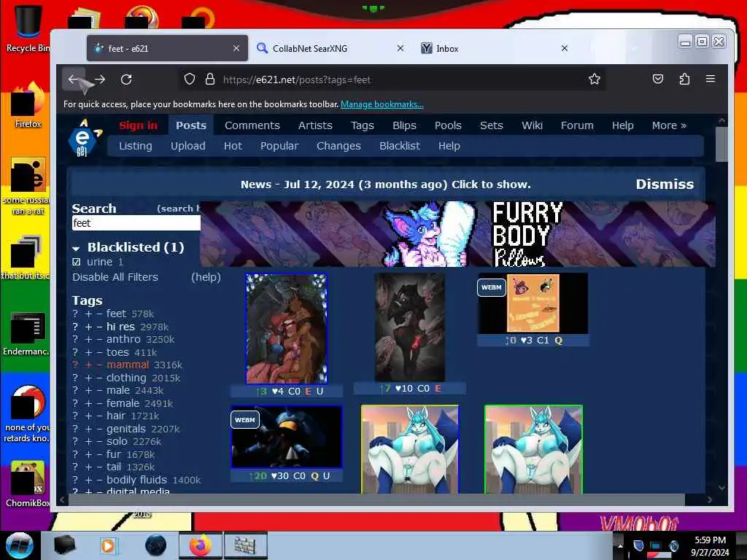Bookmark this page with the star icon
Image resolution: width=747 pixels, height=560 pixels.
[x=594, y=79]
